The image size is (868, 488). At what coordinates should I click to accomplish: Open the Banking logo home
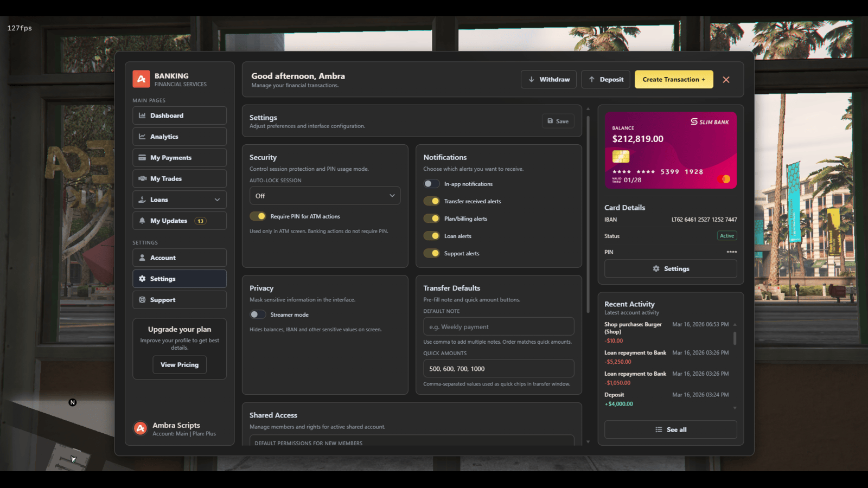pos(141,79)
